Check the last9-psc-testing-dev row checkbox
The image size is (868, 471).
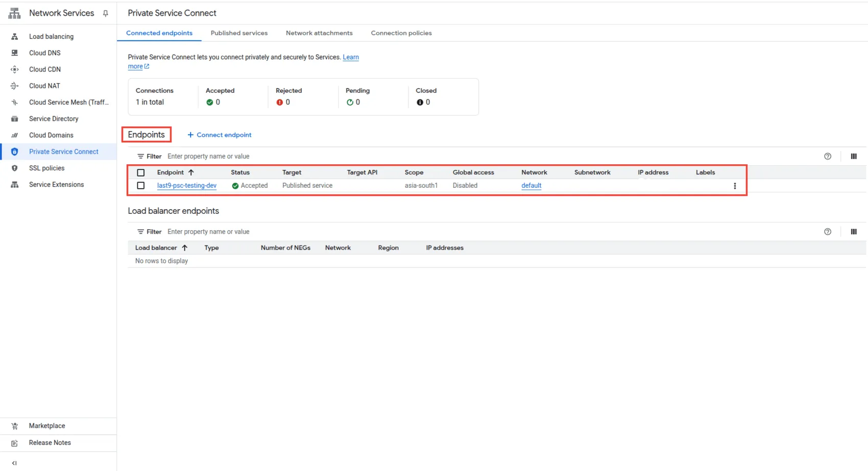141,186
